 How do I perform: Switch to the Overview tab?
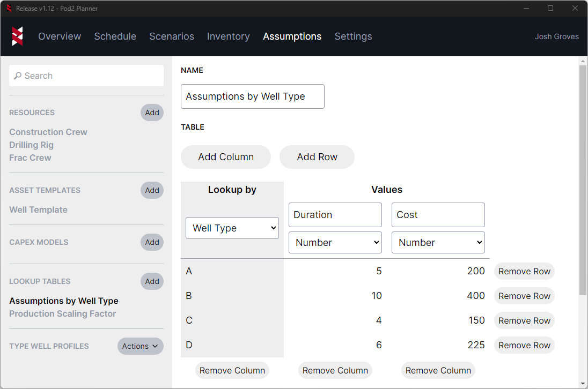pos(60,36)
